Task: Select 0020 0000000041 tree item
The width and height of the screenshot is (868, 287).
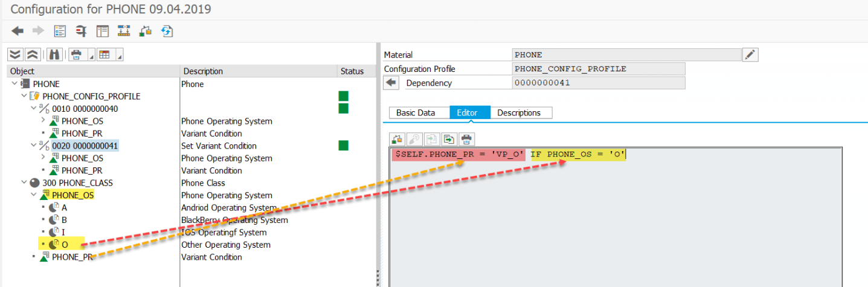Action: pyautogui.click(x=85, y=146)
